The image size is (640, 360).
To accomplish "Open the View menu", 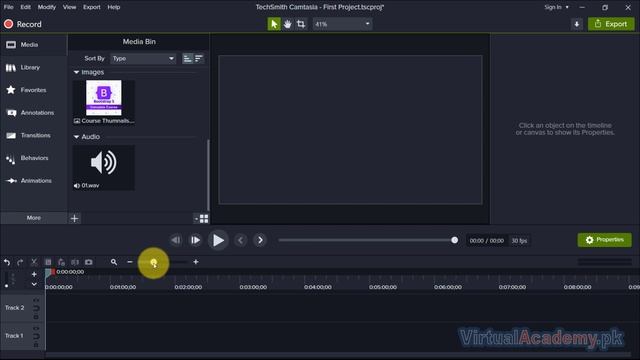I will 69,7.
